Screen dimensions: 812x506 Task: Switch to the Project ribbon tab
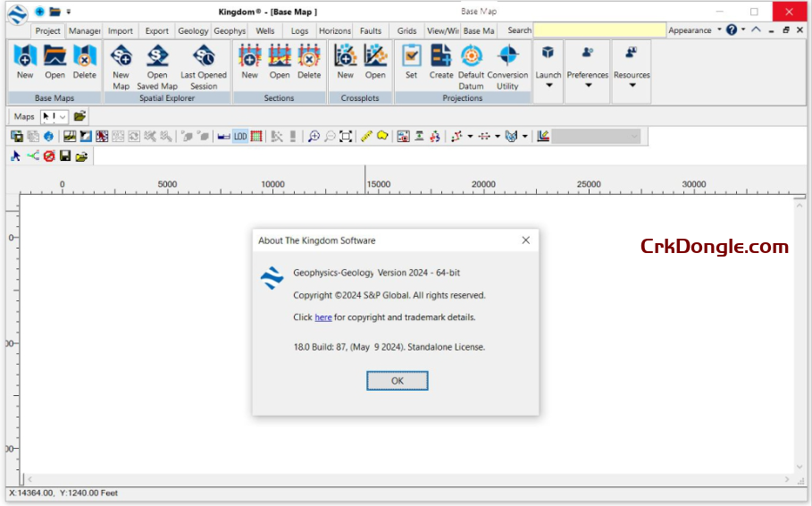pos(47,30)
